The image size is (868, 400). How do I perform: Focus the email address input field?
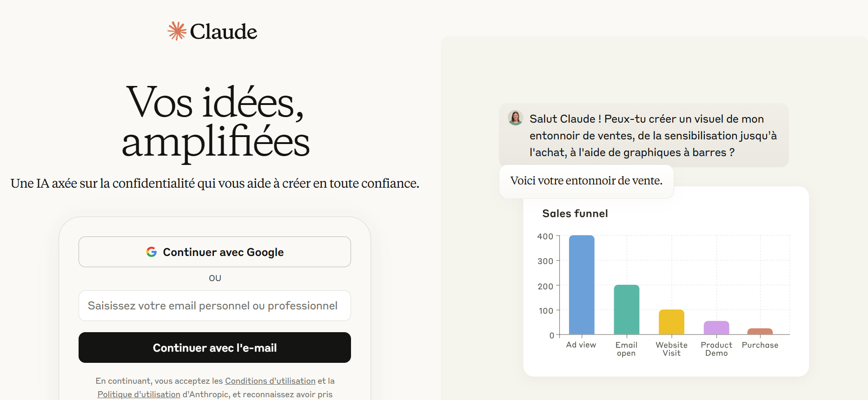coord(214,306)
